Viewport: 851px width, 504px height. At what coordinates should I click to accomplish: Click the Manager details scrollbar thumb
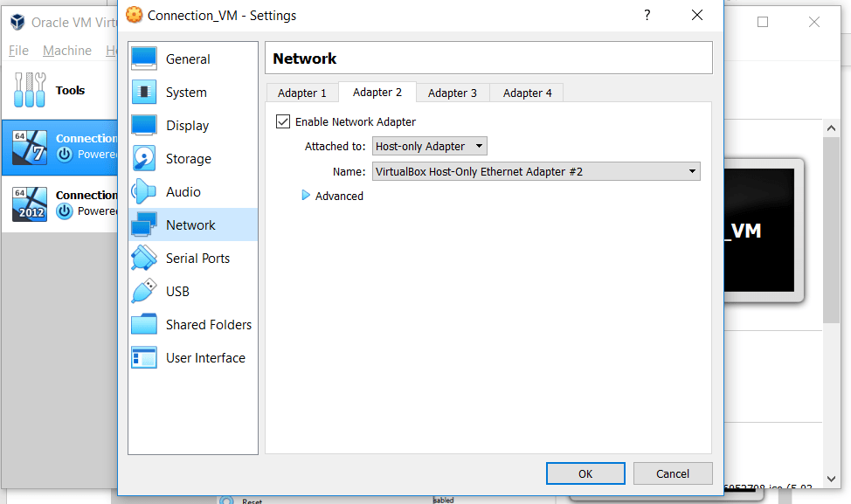coord(831,230)
